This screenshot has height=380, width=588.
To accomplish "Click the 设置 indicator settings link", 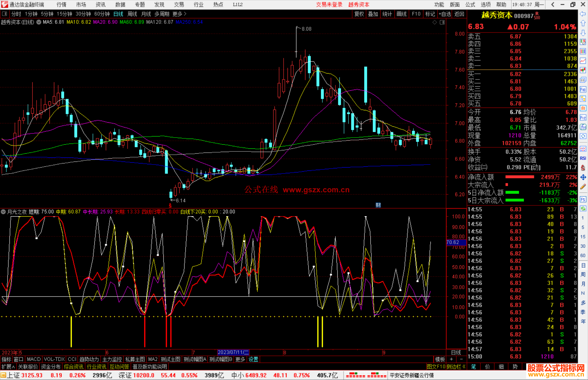I will click(253, 359).
